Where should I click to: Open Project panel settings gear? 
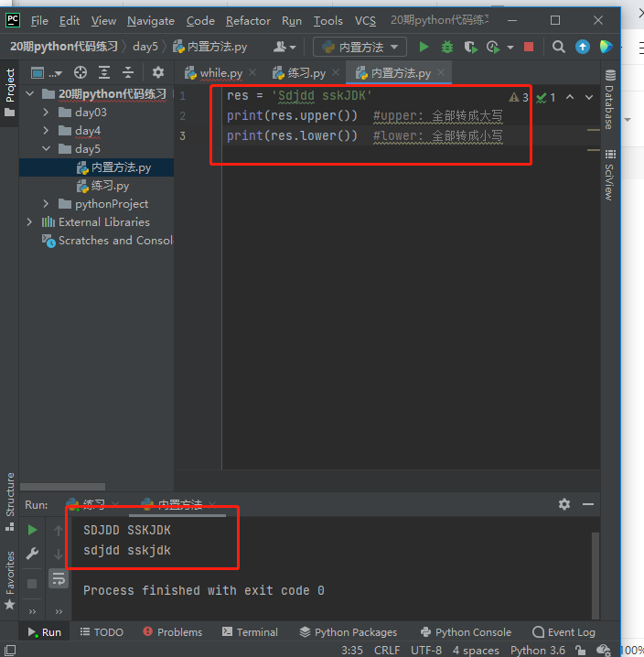point(158,73)
